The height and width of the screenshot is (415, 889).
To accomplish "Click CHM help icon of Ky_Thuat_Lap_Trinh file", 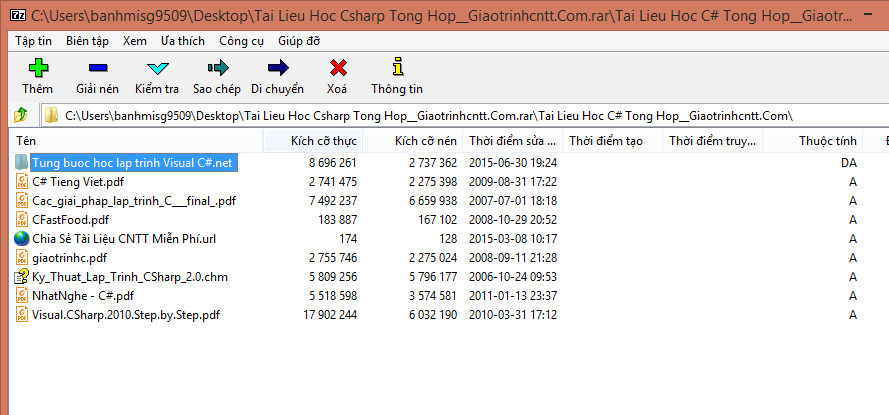I will 21,277.
